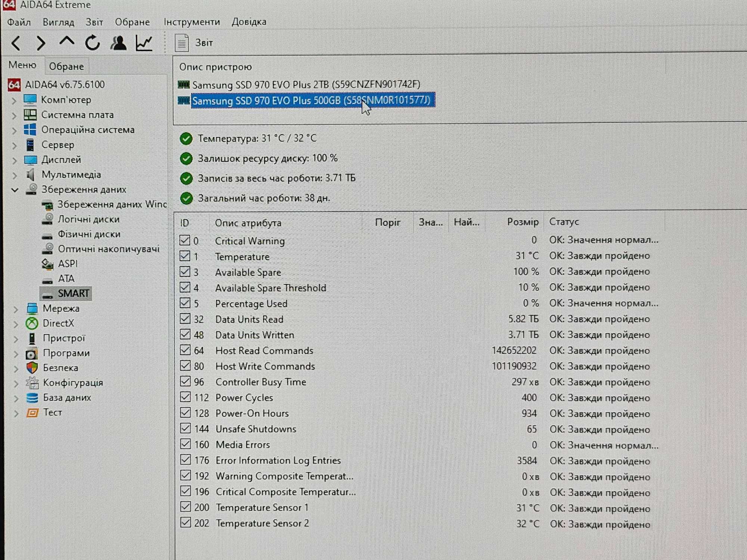Collapse the Збереження даних tree node
The width and height of the screenshot is (747, 560).
tap(15, 190)
